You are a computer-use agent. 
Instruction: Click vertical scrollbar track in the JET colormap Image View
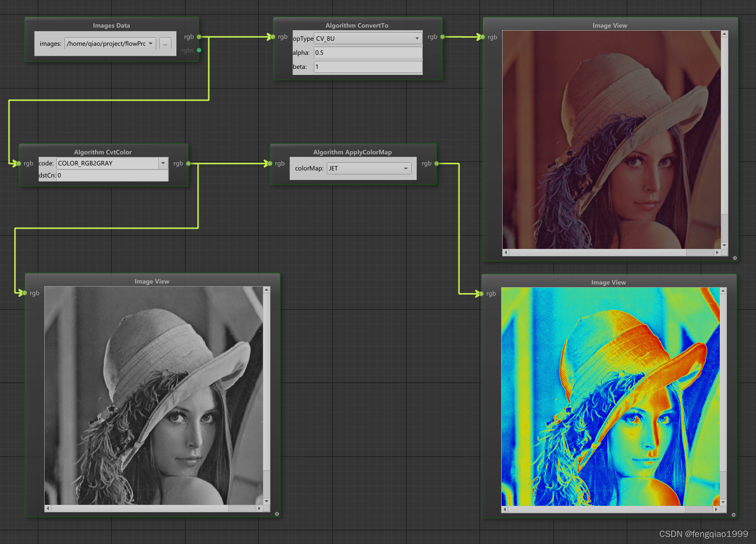pos(723,397)
